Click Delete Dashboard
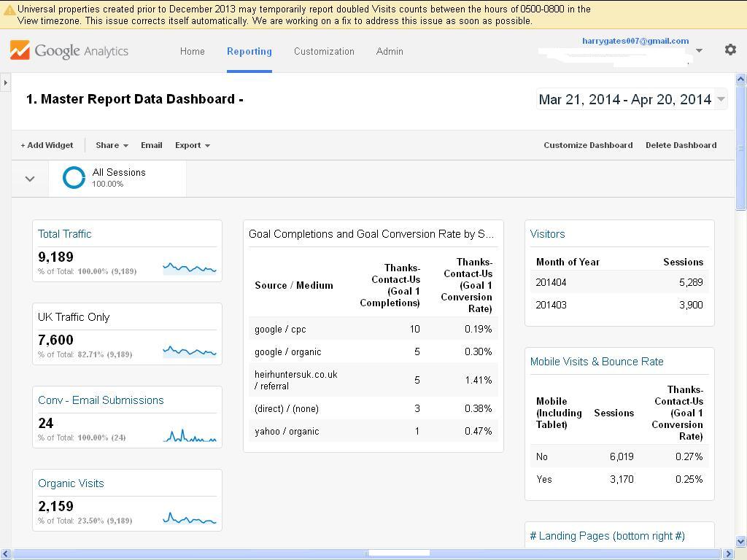 point(681,145)
